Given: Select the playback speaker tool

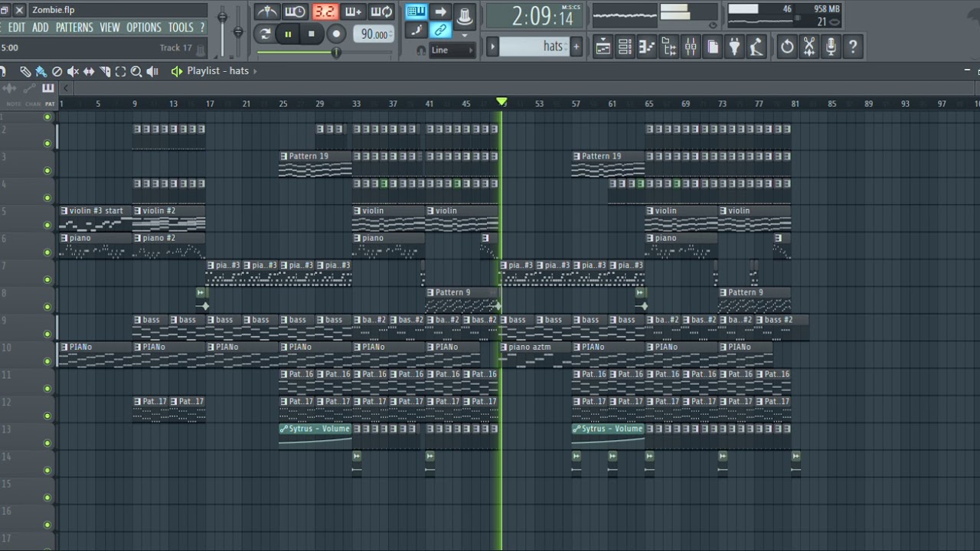Looking at the screenshot, I should coord(152,71).
